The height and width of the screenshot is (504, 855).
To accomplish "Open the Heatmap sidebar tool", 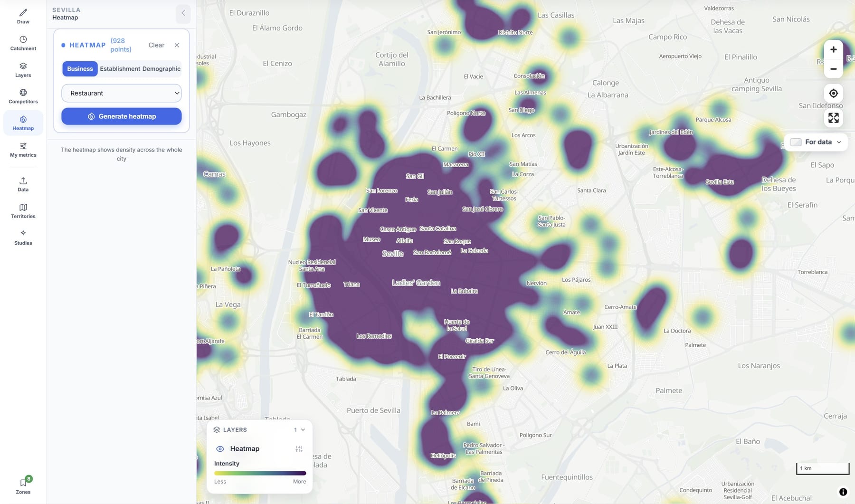I will coord(23,123).
